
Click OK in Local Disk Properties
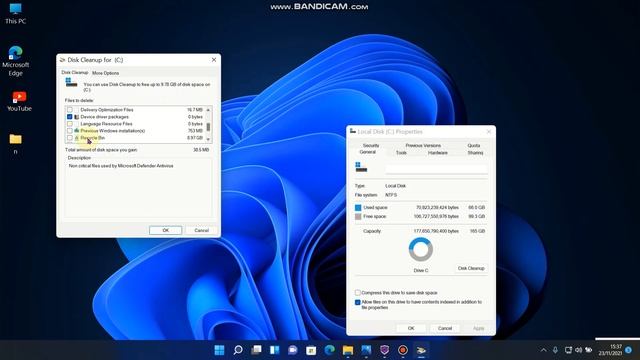411,328
